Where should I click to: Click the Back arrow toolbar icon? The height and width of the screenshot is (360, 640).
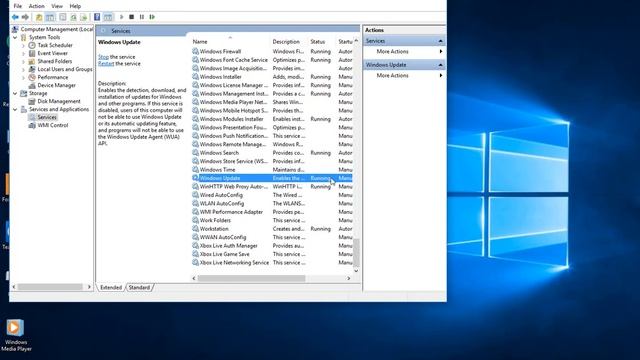(15, 17)
